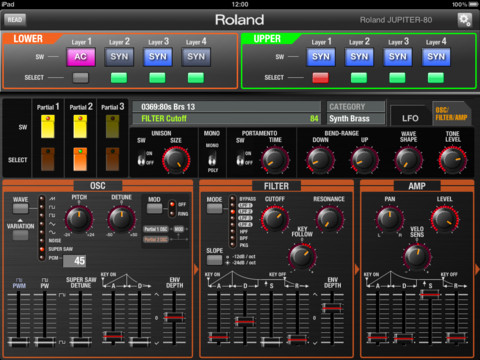Screen dimensions: 480x360
Task: Select Lower Layer 2 green select button
Action: pyautogui.click(x=119, y=78)
